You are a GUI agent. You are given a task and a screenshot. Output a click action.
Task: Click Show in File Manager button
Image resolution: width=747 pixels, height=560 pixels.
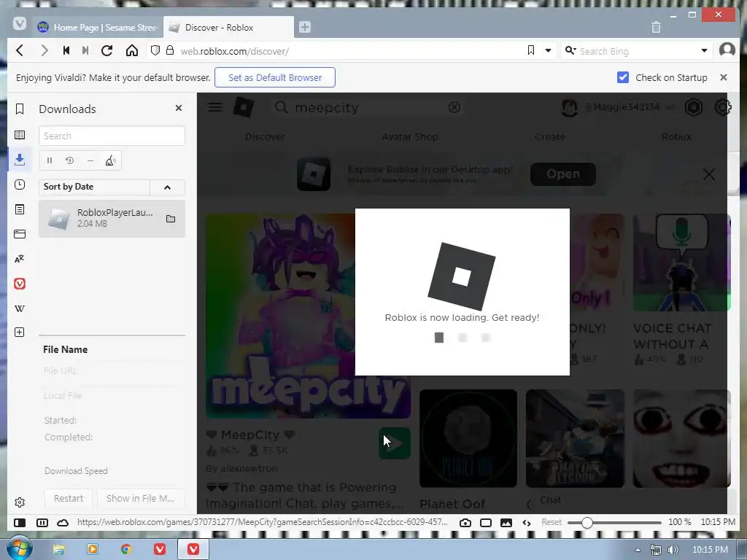tap(141, 498)
